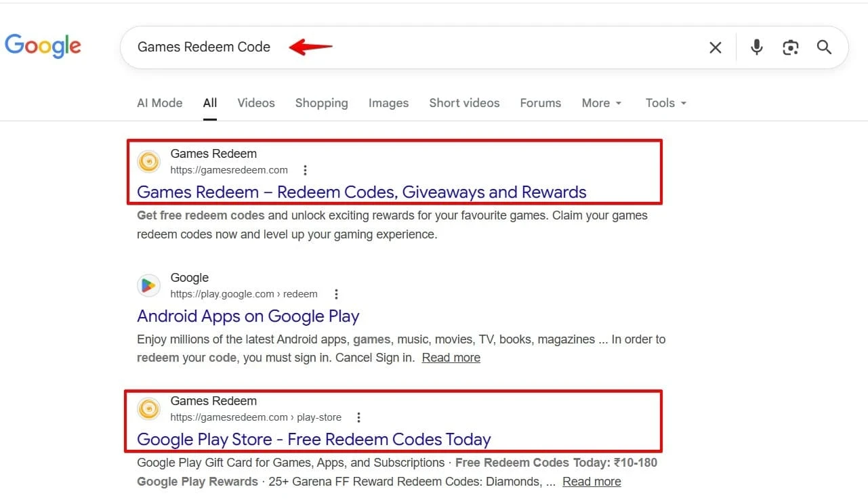868x504 pixels.
Task: Click the microphone icon for voice search
Action: pos(756,47)
